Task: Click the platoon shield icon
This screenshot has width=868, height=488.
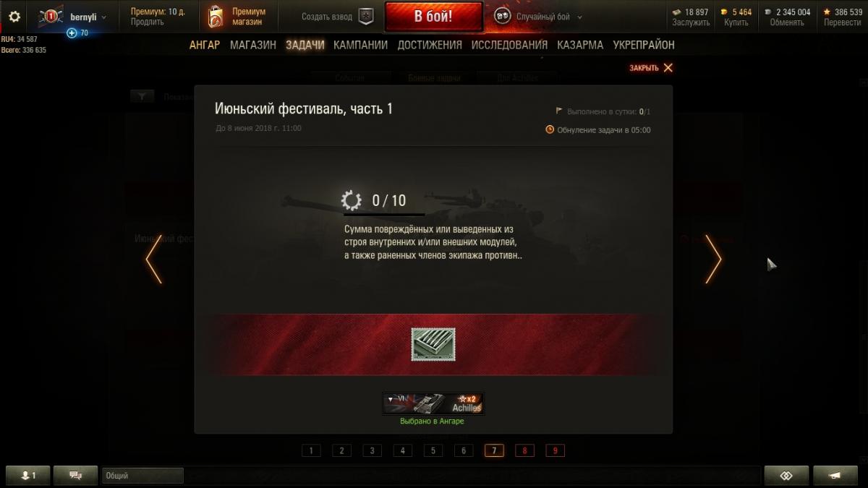Action: click(x=366, y=17)
